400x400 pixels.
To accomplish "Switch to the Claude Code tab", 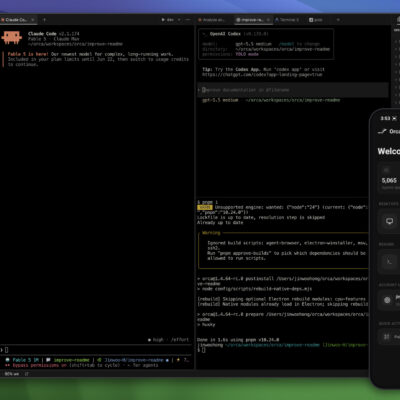I will click(17, 20).
